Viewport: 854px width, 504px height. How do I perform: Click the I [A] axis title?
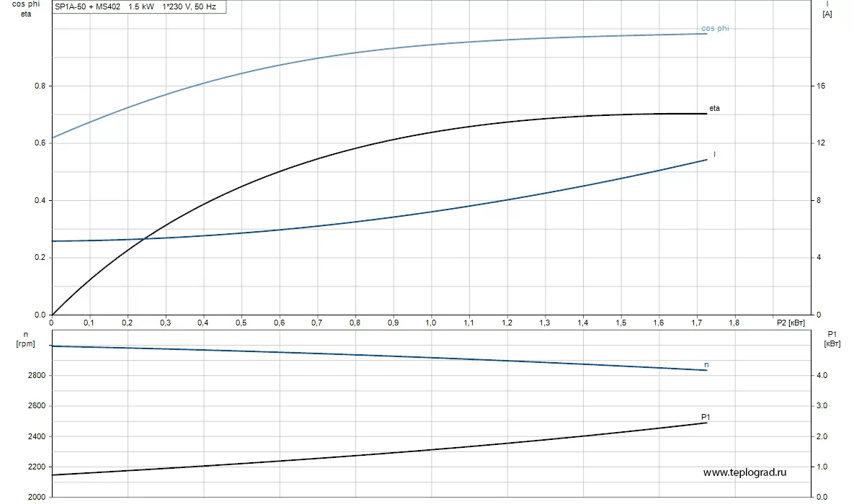point(827,9)
